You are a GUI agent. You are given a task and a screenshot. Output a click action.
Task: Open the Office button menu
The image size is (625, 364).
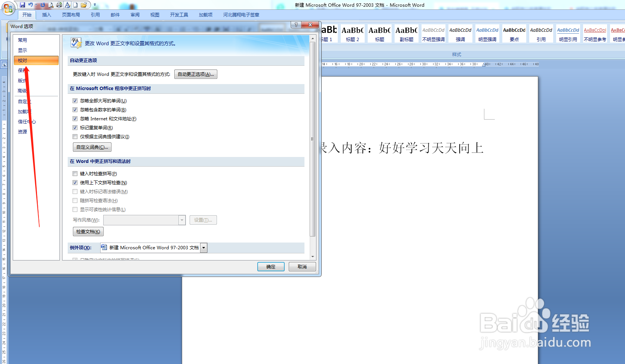click(x=8, y=8)
